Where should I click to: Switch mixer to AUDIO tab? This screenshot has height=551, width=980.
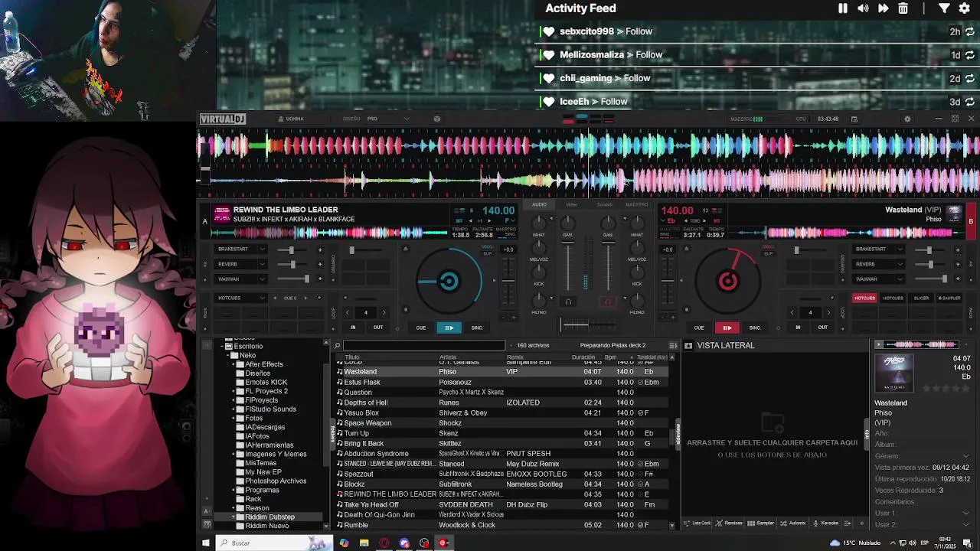[540, 204]
